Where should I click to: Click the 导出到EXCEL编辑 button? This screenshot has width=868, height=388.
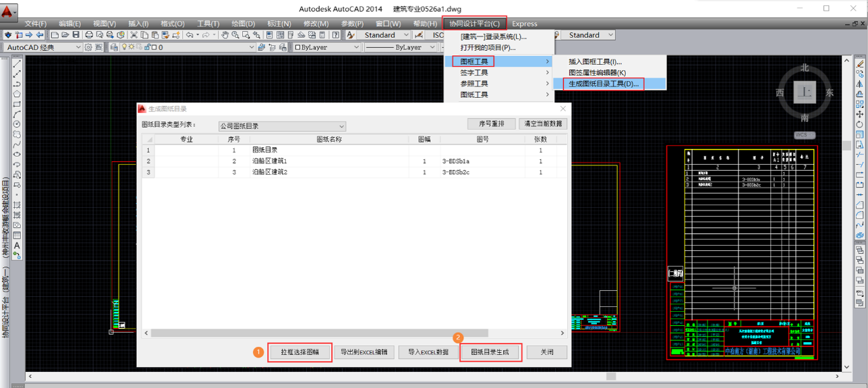click(364, 352)
